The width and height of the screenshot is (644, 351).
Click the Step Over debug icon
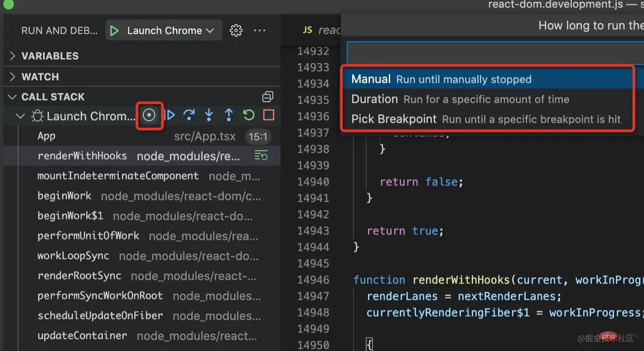click(189, 116)
